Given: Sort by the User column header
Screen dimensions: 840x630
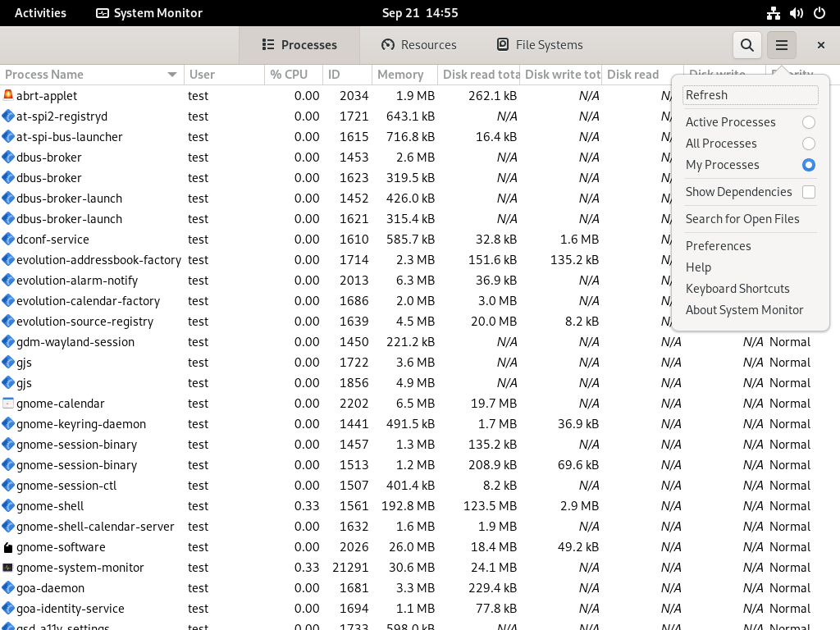Looking at the screenshot, I should pos(224,75).
